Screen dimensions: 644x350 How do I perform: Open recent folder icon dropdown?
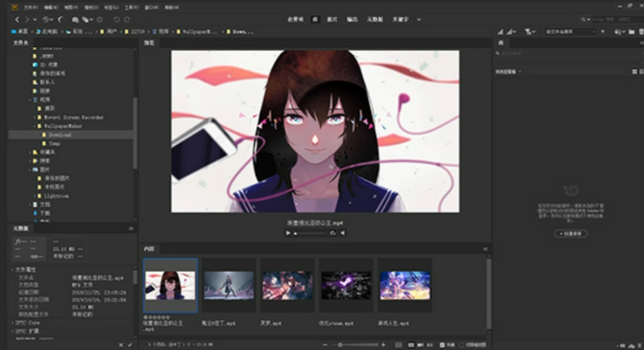(618, 32)
